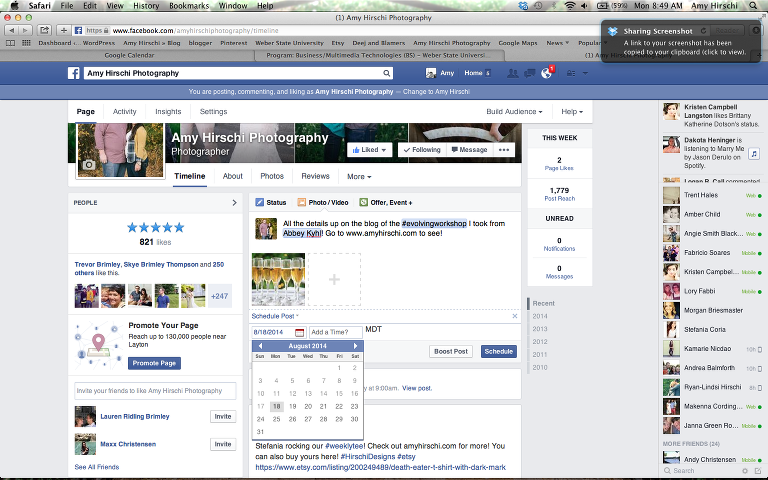
Task: Click the three-dots more button on cover
Action: tap(504, 150)
